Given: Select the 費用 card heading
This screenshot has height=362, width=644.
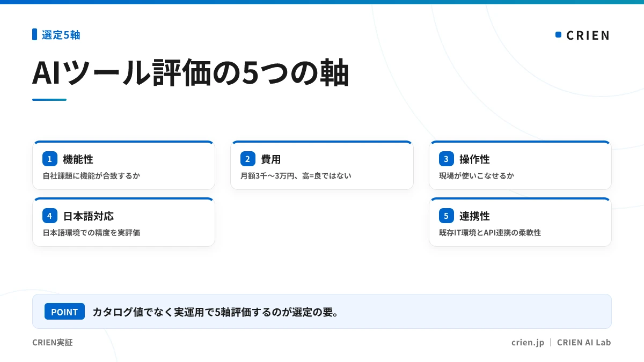Looking at the screenshot, I should [x=271, y=159].
